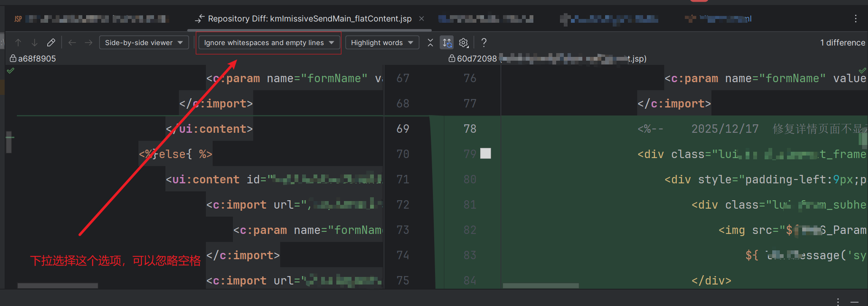Click line number 69 in the gutter
This screenshot has width=868, height=306.
tap(403, 129)
